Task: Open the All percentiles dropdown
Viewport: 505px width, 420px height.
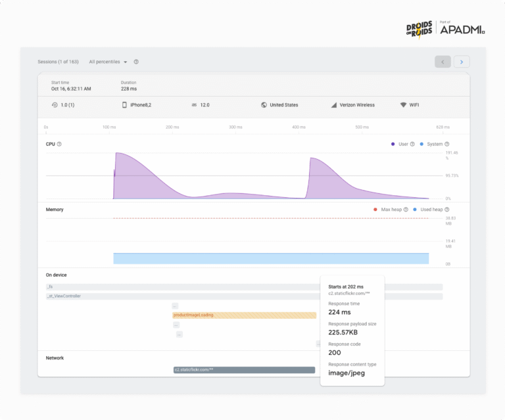Action: (108, 62)
